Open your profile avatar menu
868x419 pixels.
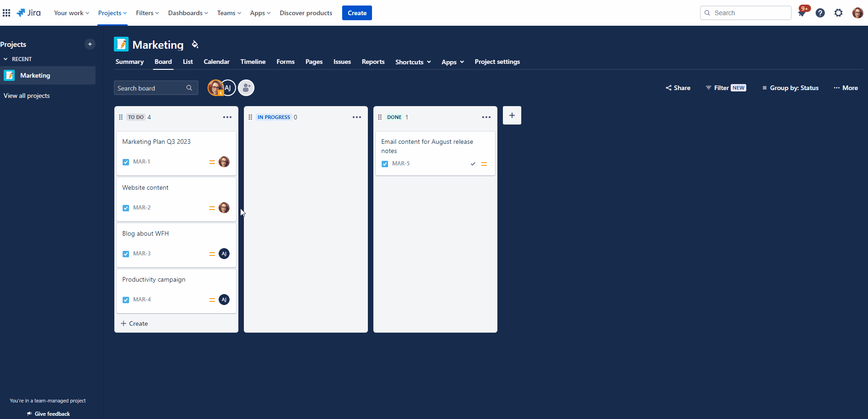pos(857,13)
